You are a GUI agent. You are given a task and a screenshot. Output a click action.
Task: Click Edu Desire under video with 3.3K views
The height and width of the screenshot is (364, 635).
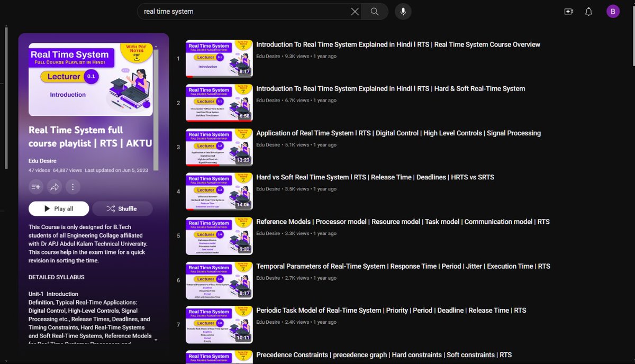[268, 233]
